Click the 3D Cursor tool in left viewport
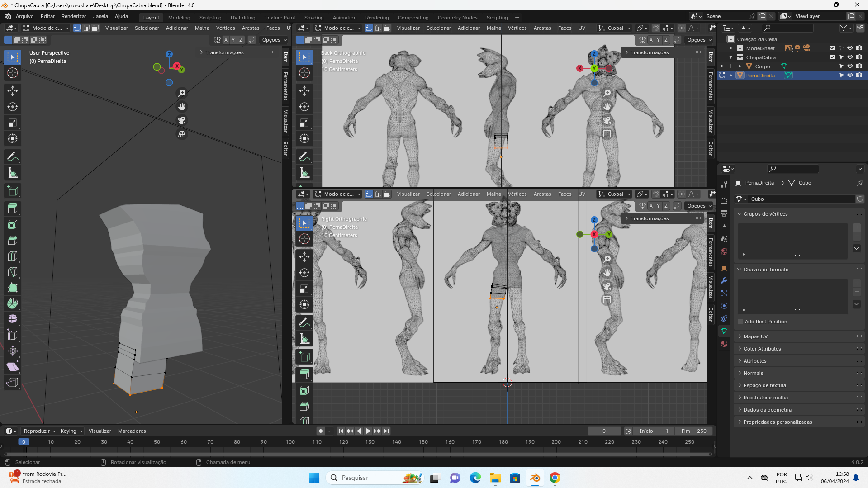Viewport: 868px width, 488px height. point(13,73)
